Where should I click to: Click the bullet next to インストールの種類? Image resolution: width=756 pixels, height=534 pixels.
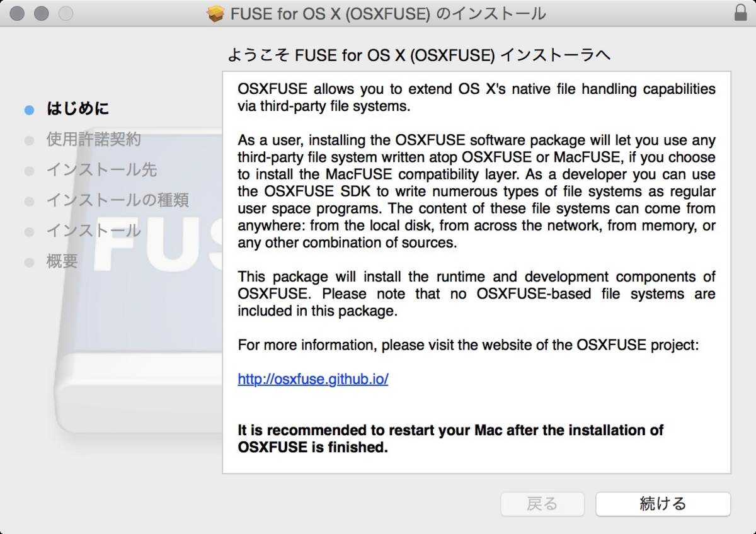[29, 200]
